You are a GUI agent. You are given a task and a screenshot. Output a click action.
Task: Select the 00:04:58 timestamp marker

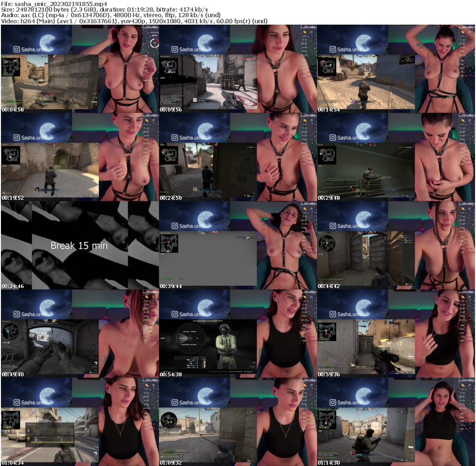(x=13, y=110)
